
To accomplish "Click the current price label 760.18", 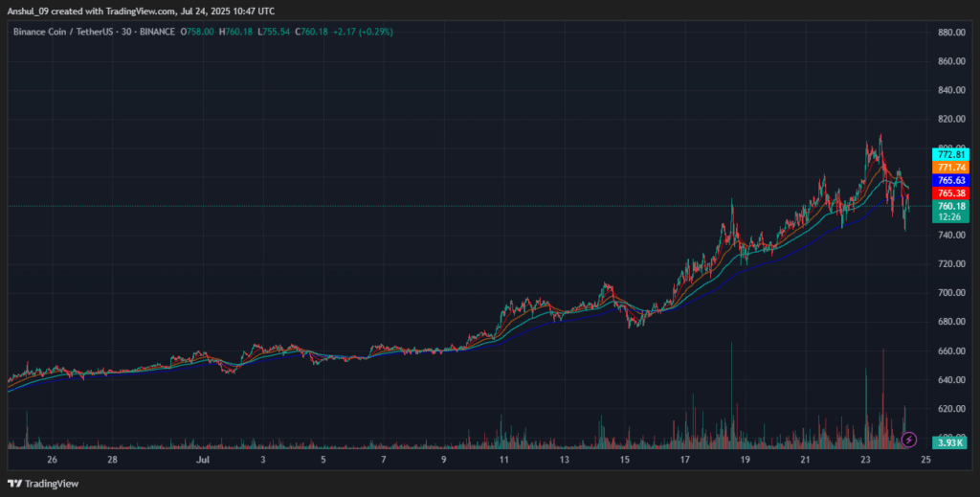I will [949, 206].
